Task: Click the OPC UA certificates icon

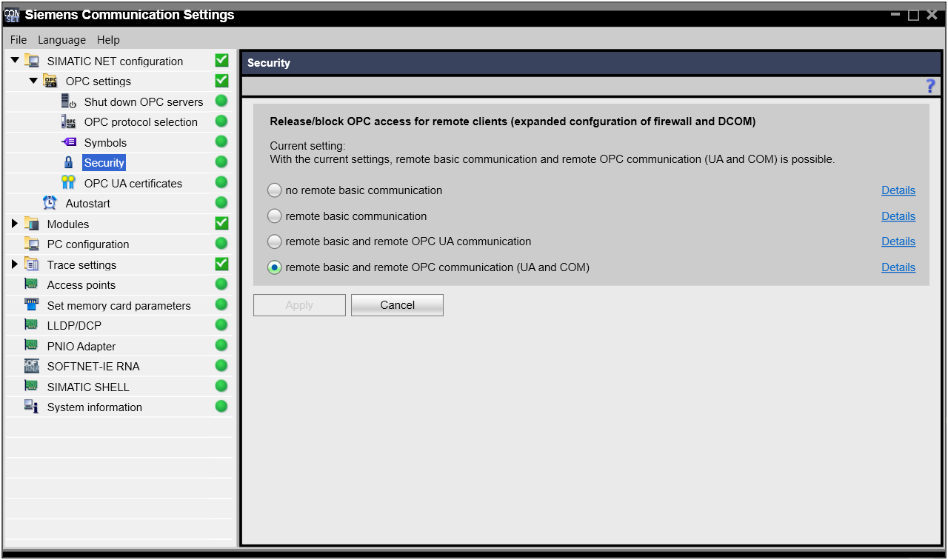Action: [69, 183]
